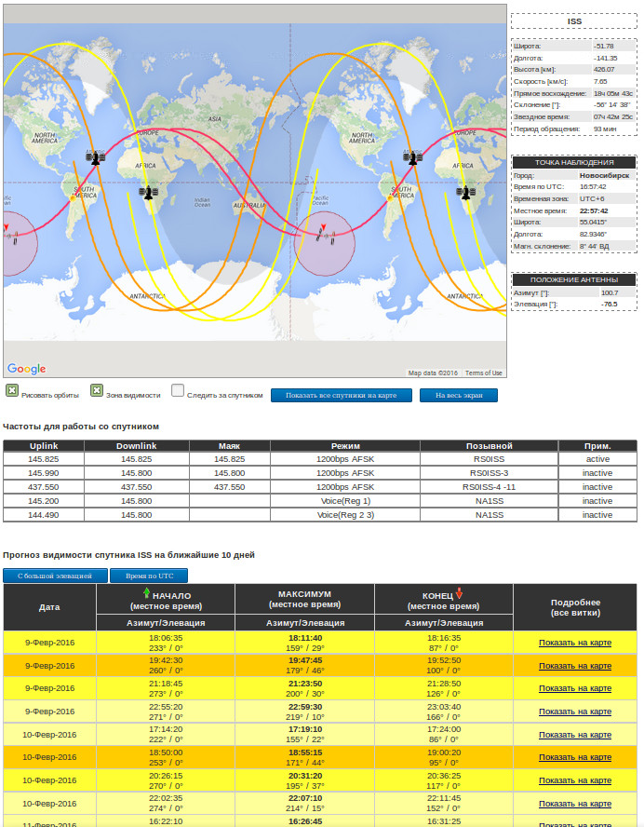Click the Google logo on the map
This screenshot has height=827, width=644.
pyautogui.click(x=26, y=370)
